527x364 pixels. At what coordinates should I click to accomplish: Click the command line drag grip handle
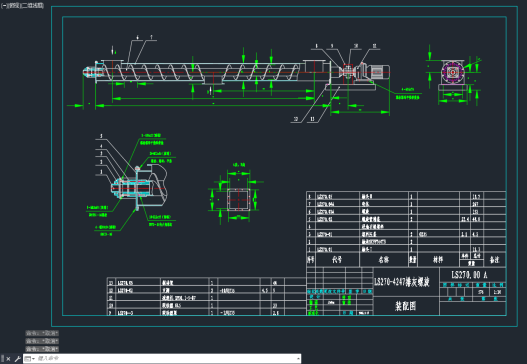pyautogui.click(x=3, y=359)
